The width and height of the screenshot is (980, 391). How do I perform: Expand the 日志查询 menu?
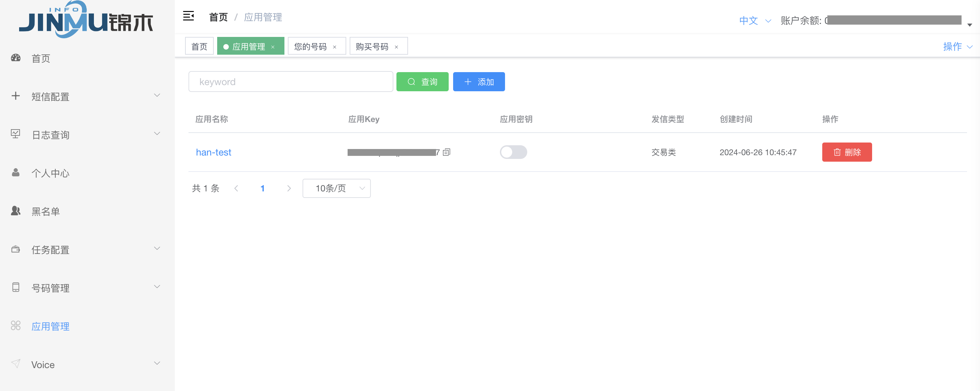pyautogui.click(x=157, y=133)
